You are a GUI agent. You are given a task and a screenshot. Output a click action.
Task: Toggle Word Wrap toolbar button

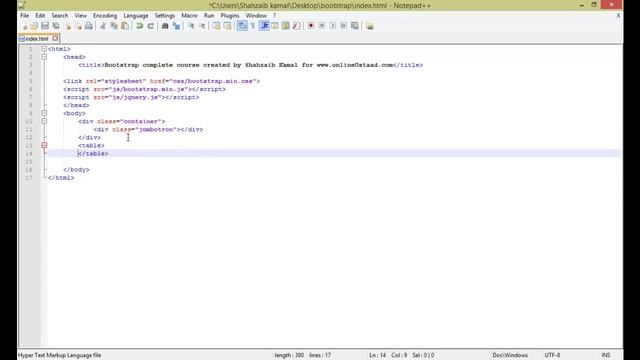(242, 26)
